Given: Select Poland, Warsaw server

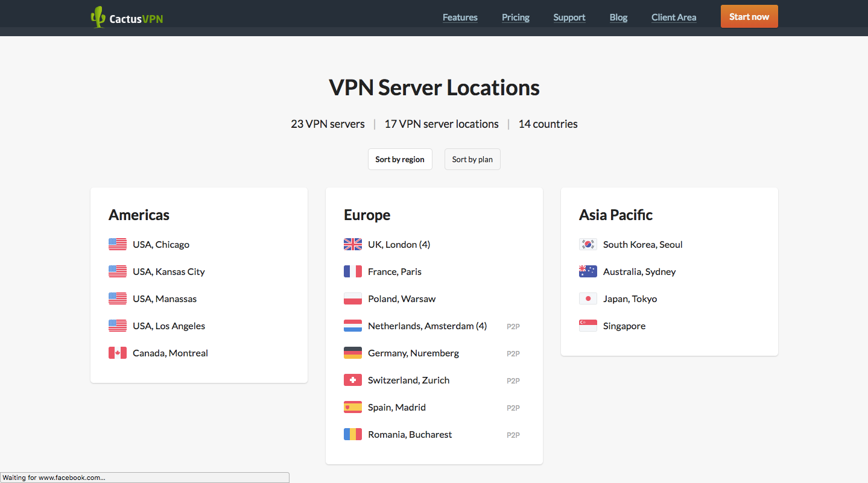Looking at the screenshot, I should [402, 298].
